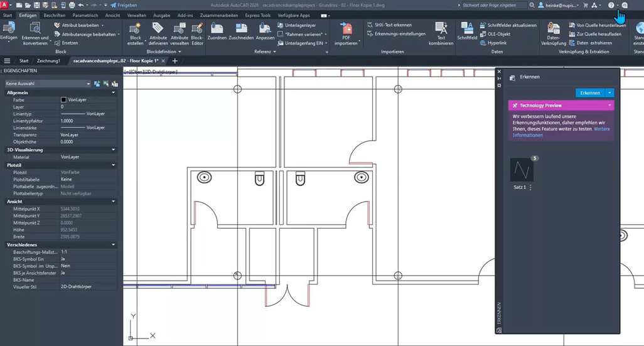This screenshot has height=346, width=644.
Task: Switch to the Zeichnung1 file tab
Action: click(48, 61)
